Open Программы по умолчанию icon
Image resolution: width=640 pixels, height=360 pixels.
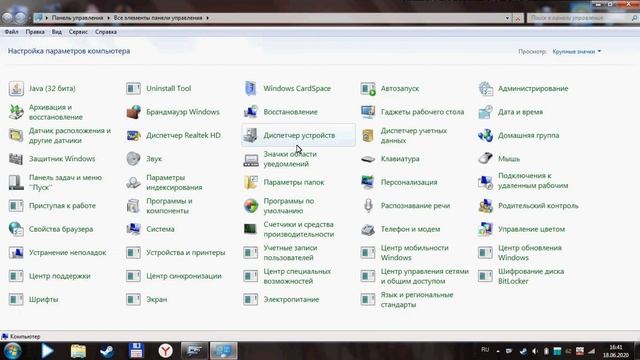click(251, 206)
